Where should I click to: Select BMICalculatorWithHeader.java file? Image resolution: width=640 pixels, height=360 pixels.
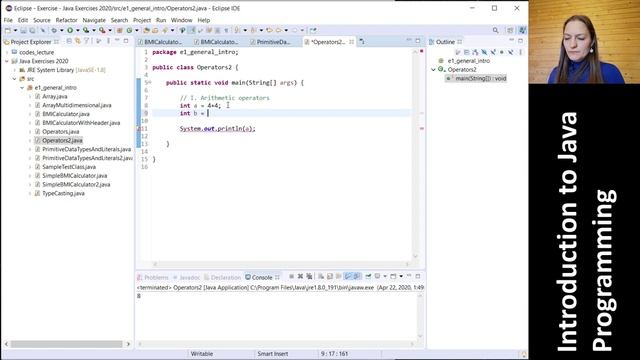click(81, 123)
